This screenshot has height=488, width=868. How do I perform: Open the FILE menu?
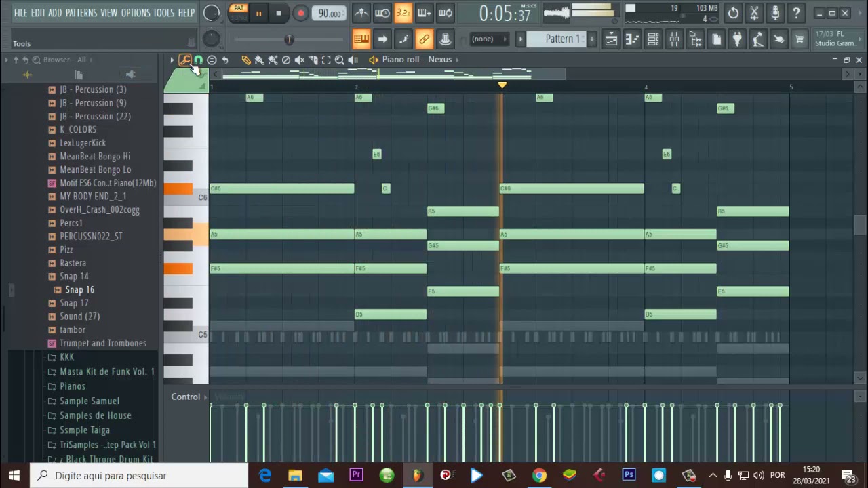tap(20, 13)
